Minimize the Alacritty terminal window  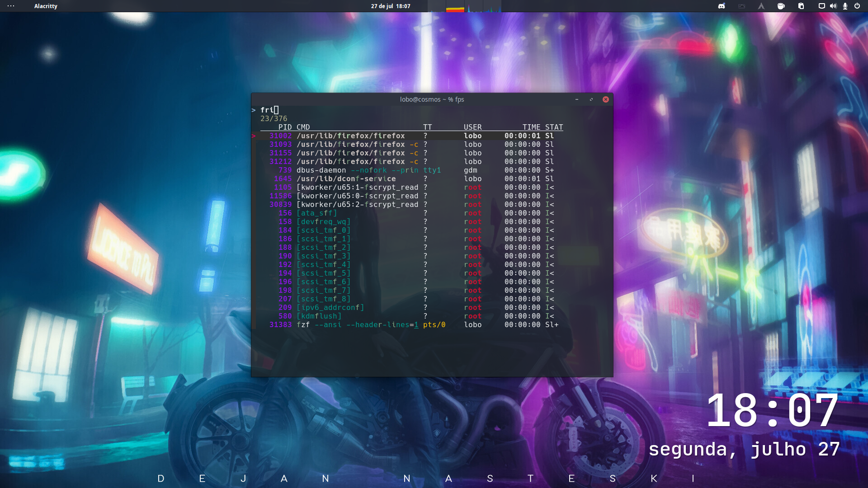(577, 99)
